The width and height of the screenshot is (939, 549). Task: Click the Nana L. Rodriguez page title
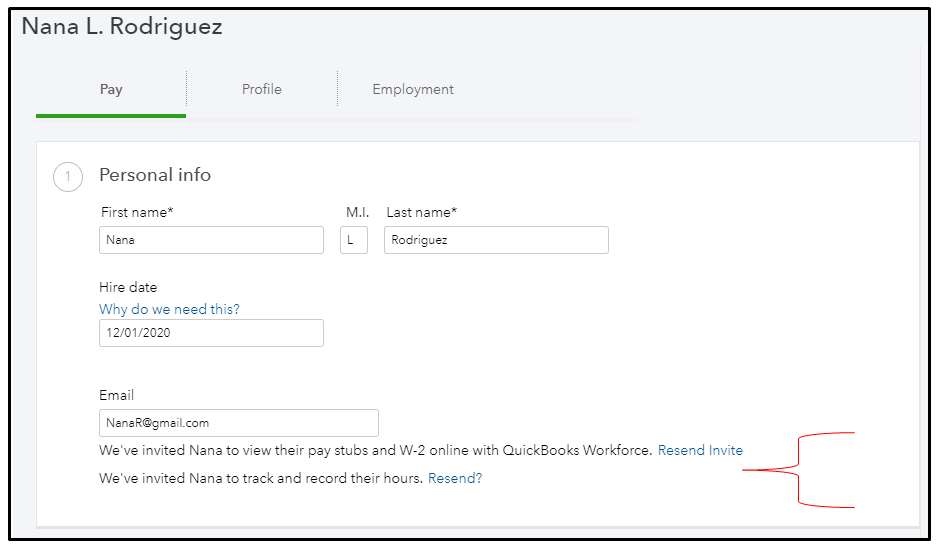[122, 26]
